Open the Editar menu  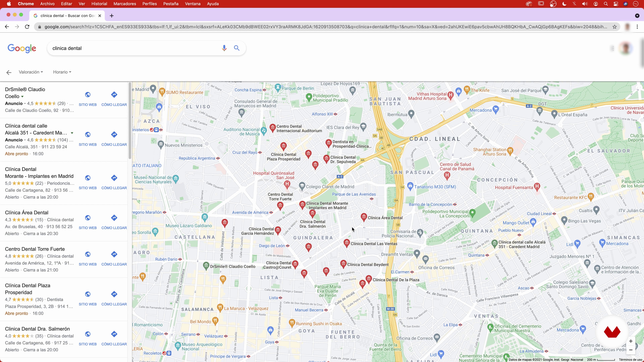[67, 4]
